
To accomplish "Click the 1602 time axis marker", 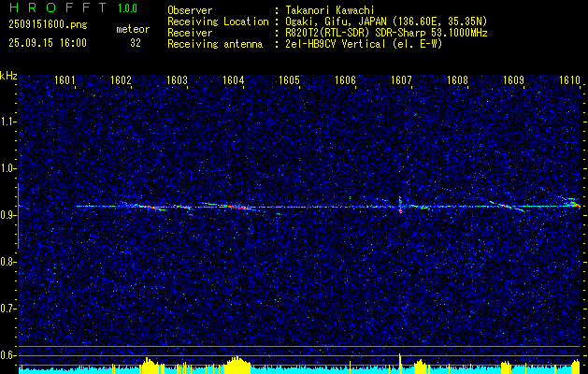I will (x=121, y=79).
